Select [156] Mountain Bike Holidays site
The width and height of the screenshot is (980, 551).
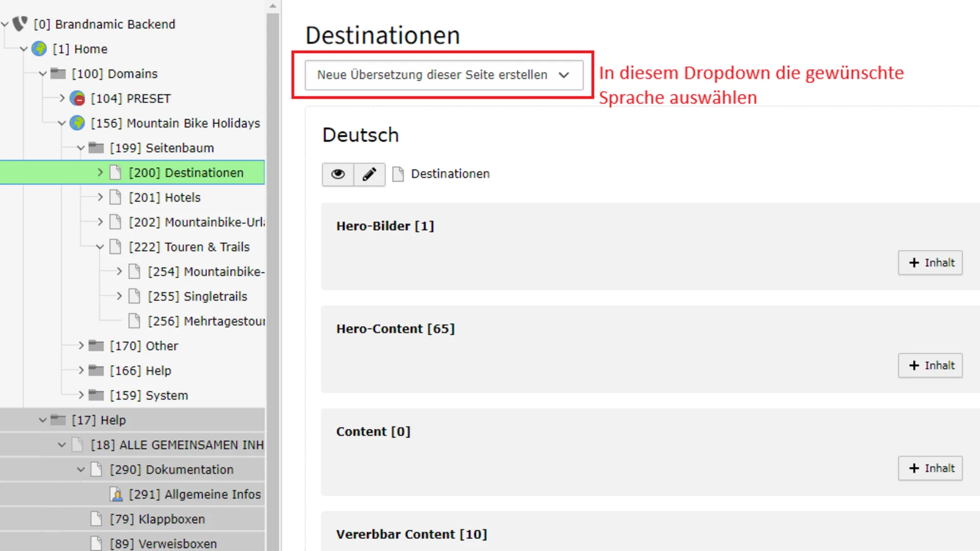[175, 123]
